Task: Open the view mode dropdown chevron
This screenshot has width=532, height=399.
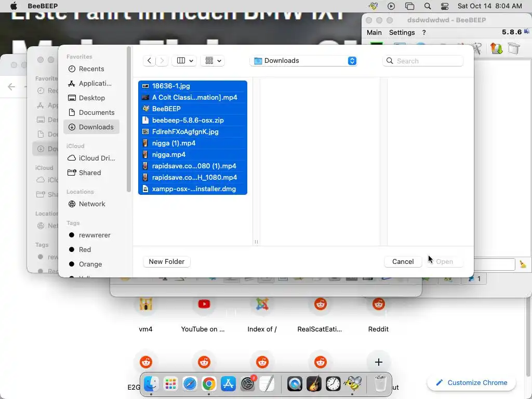Action: click(x=191, y=61)
